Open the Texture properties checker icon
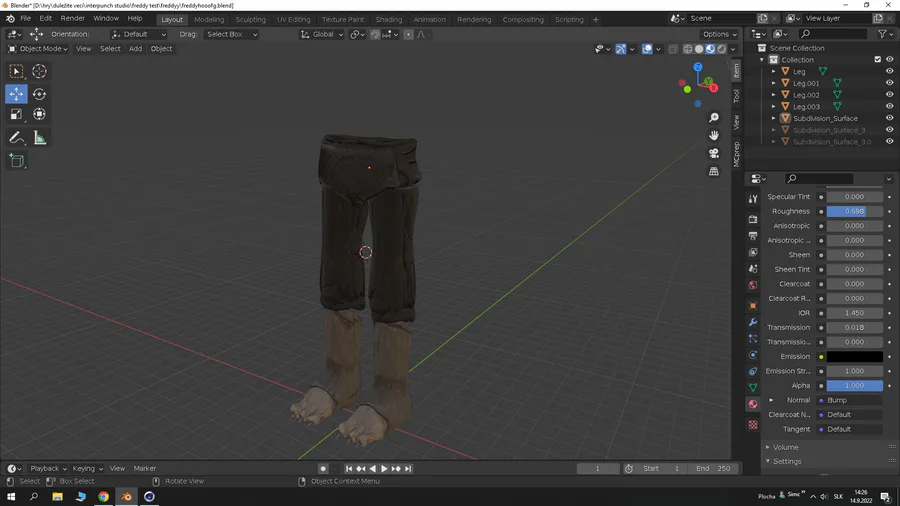 point(753,425)
